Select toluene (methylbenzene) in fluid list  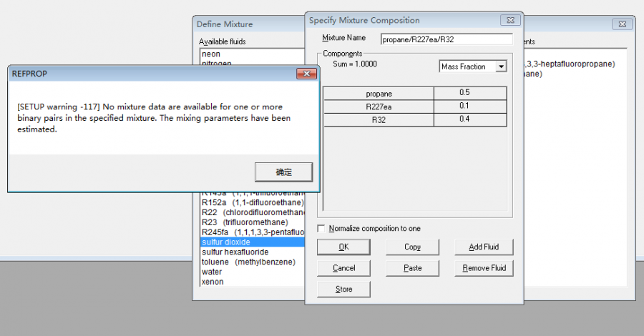click(252, 262)
